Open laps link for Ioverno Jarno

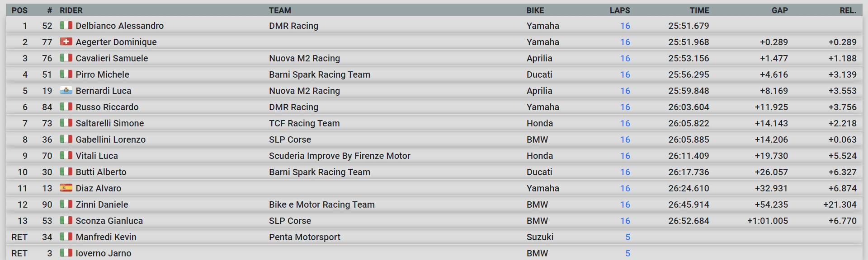click(627, 253)
